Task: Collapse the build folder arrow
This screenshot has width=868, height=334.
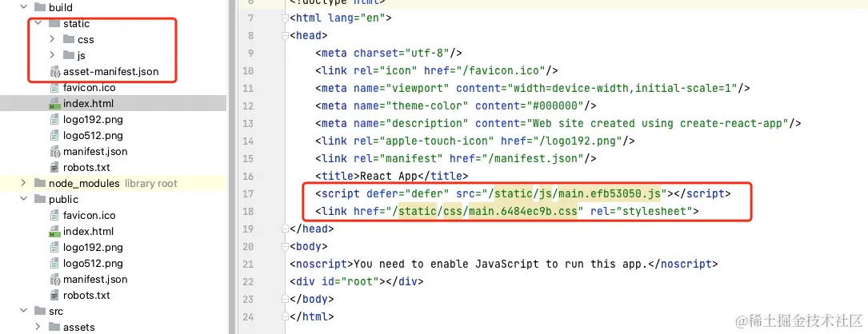Action: [23, 8]
